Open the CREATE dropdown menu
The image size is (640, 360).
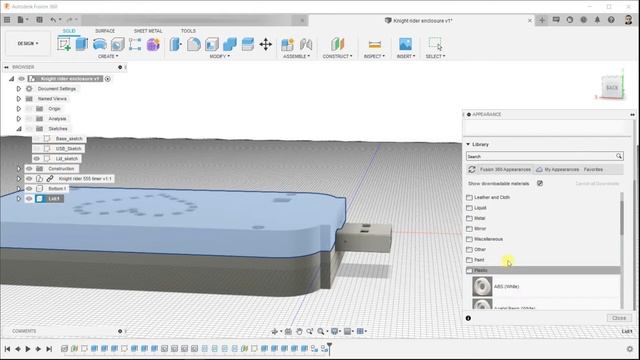108,56
